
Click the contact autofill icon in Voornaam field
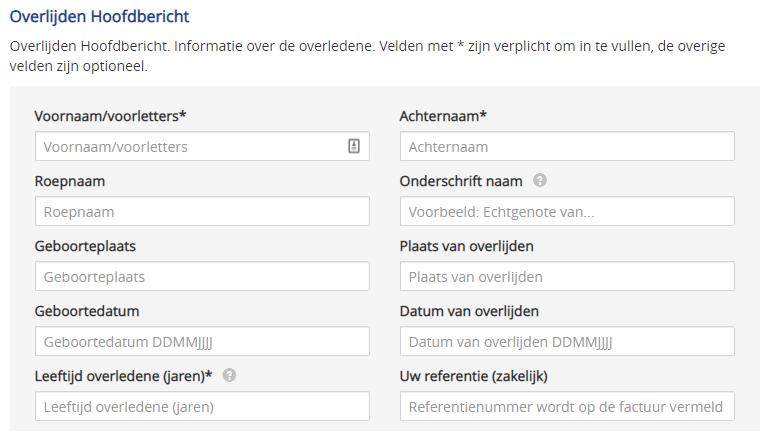tap(354, 146)
